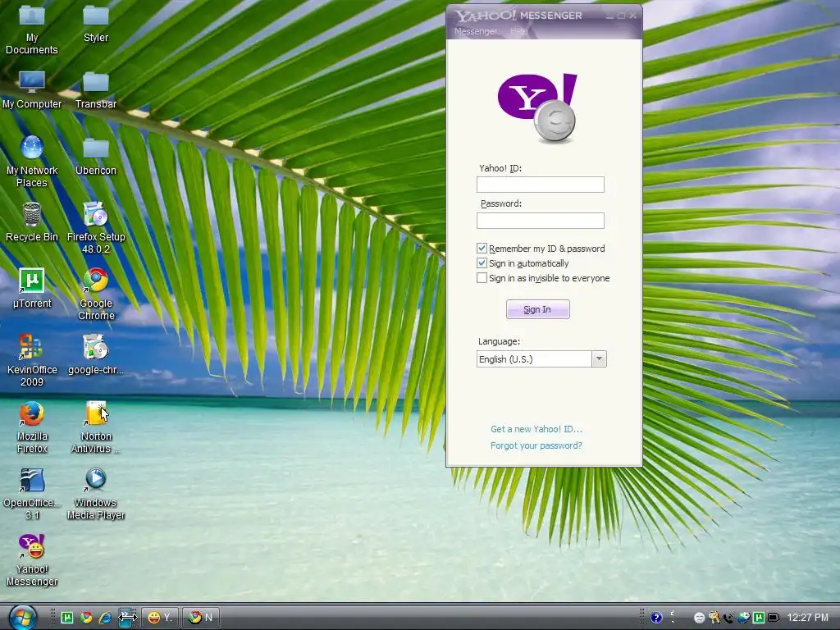Uncheck Sign in automatically

[x=482, y=263]
